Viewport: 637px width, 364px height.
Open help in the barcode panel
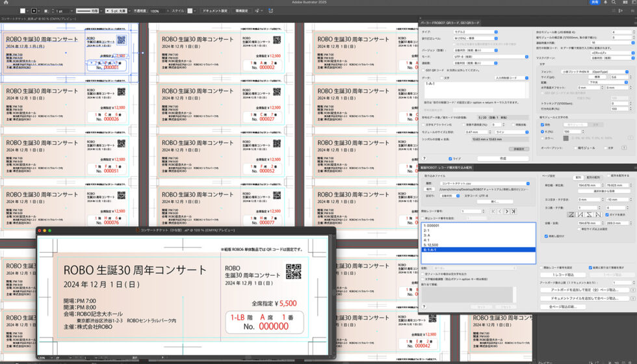424,159
